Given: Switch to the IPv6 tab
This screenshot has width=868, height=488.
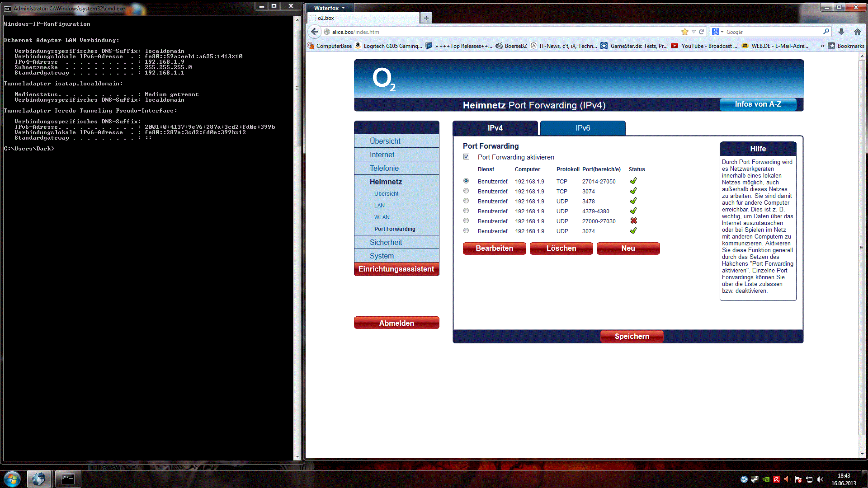Looking at the screenshot, I should coord(583,128).
